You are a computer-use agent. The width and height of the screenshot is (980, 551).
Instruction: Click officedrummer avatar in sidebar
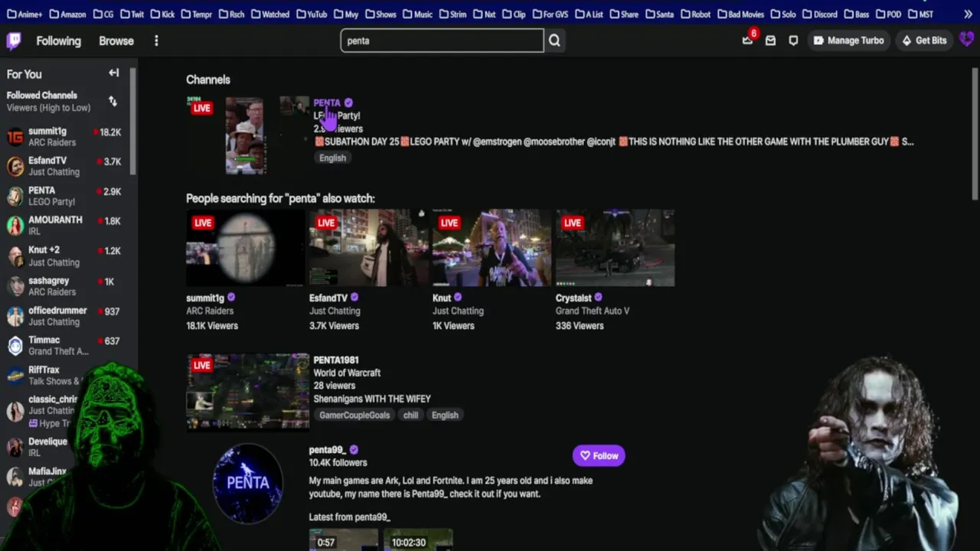[15, 316]
